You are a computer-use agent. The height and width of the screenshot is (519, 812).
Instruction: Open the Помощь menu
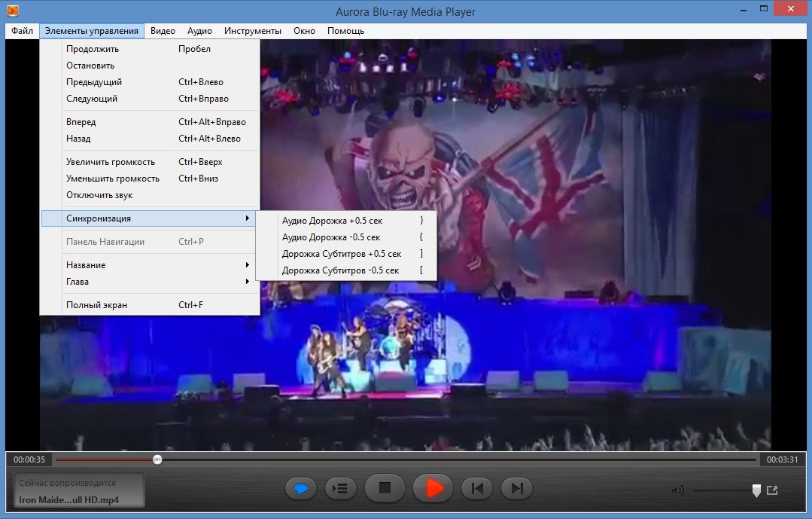pyautogui.click(x=345, y=31)
